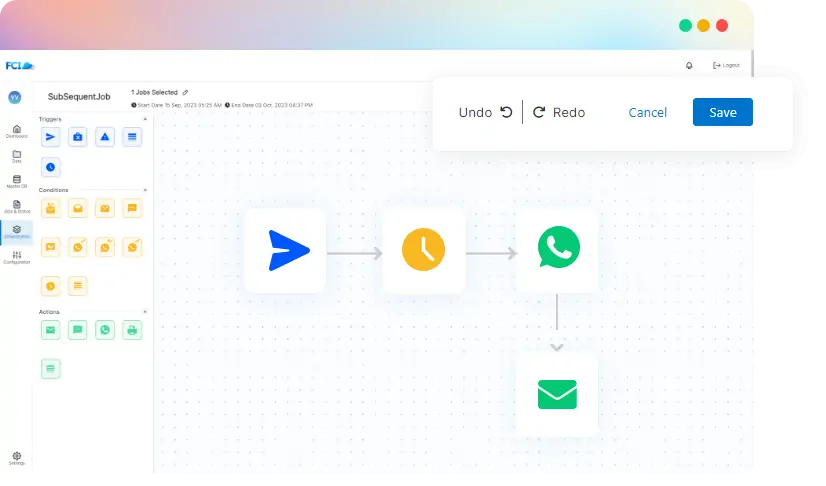Click the edit pencil next to Jobs Selected

tap(185, 92)
